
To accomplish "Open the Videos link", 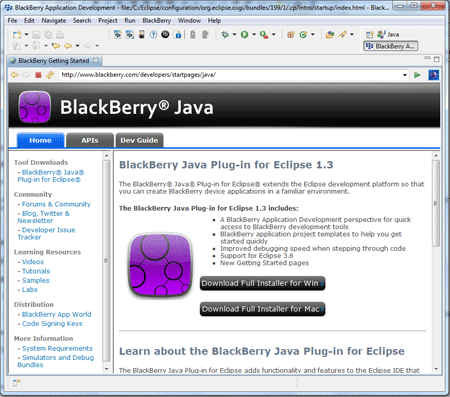I will pyautogui.click(x=33, y=262).
